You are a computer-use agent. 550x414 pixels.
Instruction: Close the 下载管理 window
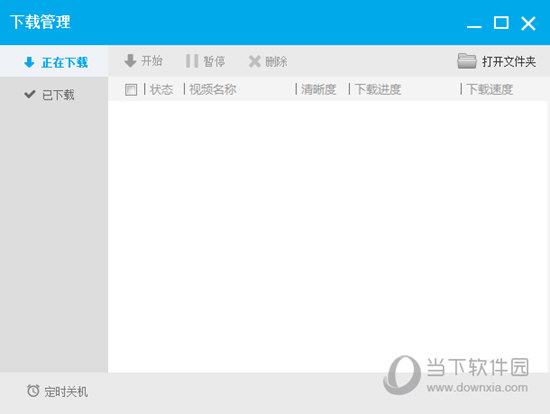[528, 24]
